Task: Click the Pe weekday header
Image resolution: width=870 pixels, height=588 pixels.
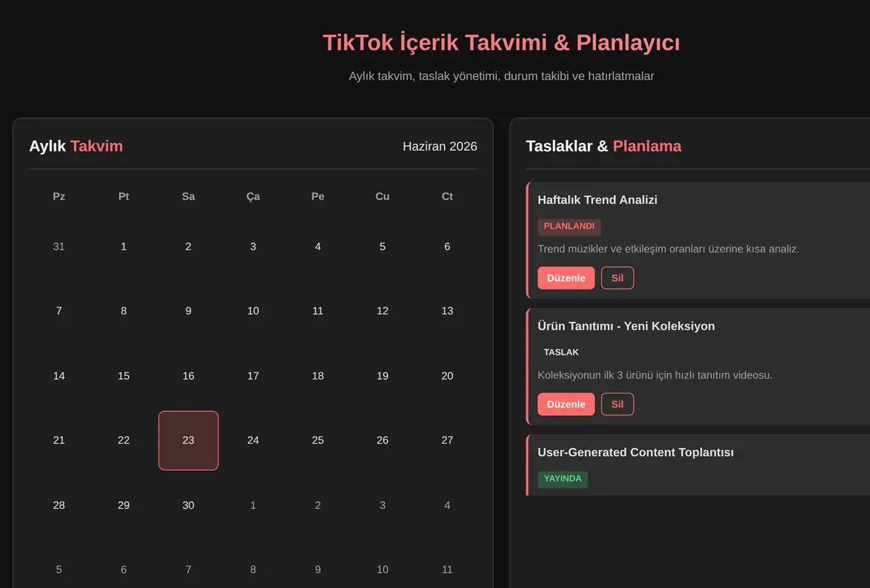Action: point(318,196)
